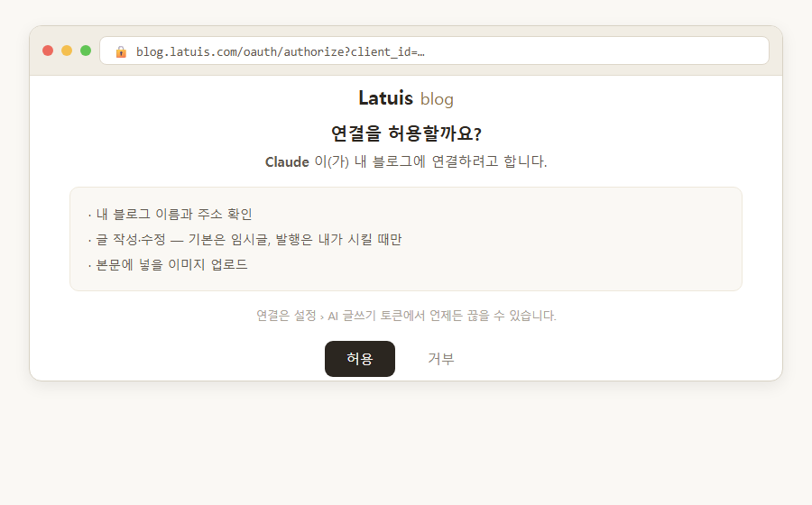Click the lock icon in address bar
This screenshot has height=505, width=812.
point(121,51)
